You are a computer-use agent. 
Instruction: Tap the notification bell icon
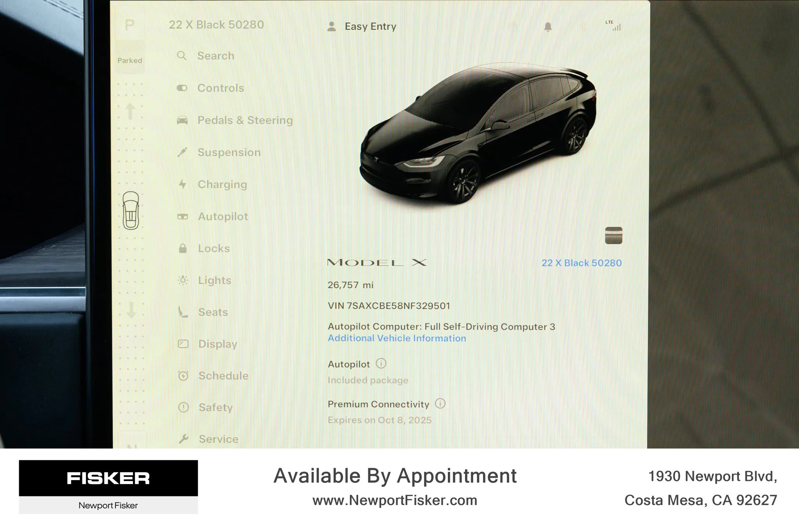coord(548,27)
